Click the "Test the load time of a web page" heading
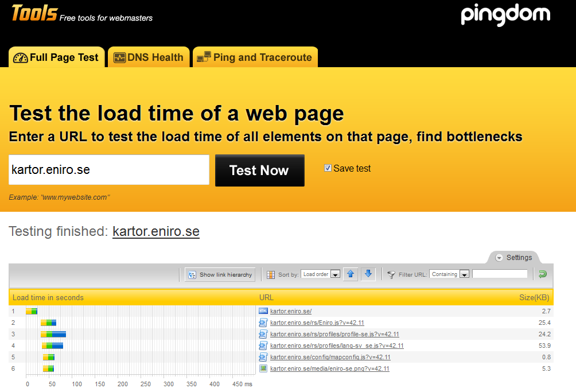 point(176,113)
